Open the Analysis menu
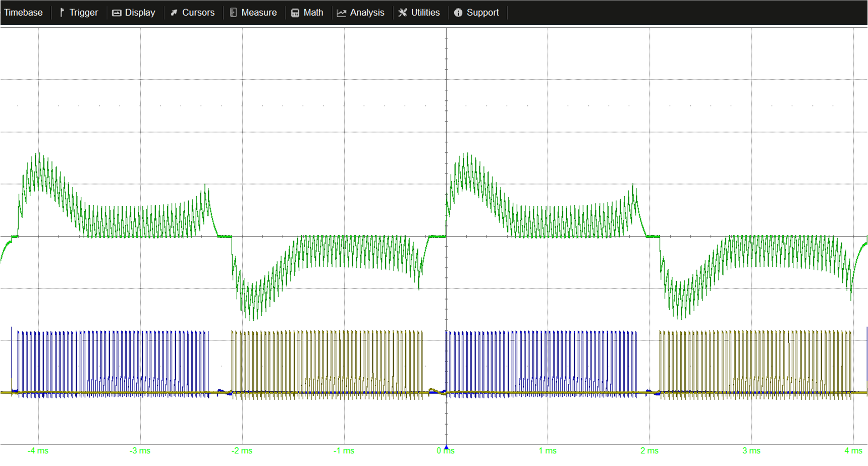 tap(367, 13)
